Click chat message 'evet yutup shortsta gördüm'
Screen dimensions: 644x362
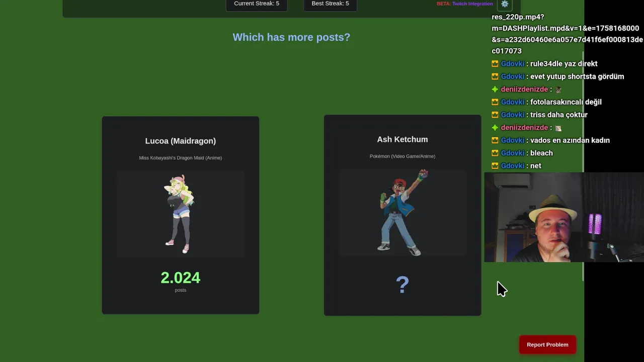click(x=577, y=76)
